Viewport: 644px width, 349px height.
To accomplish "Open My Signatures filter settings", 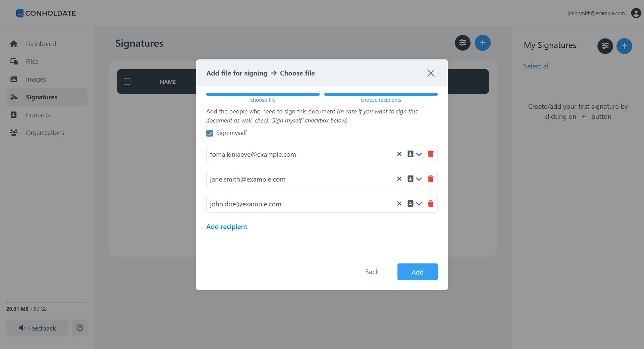I will [605, 46].
